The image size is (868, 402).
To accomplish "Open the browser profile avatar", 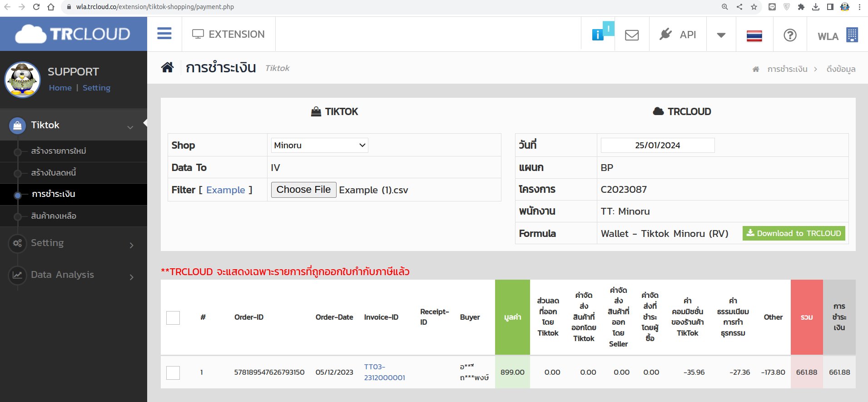I will [x=845, y=7].
